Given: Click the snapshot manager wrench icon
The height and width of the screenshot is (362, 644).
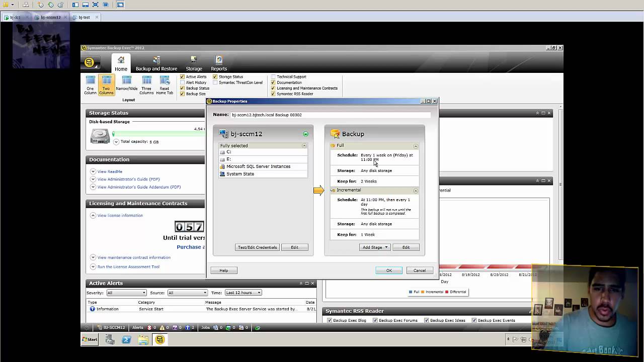Looking at the screenshot, I should pyautogui.click(x=61, y=5).
